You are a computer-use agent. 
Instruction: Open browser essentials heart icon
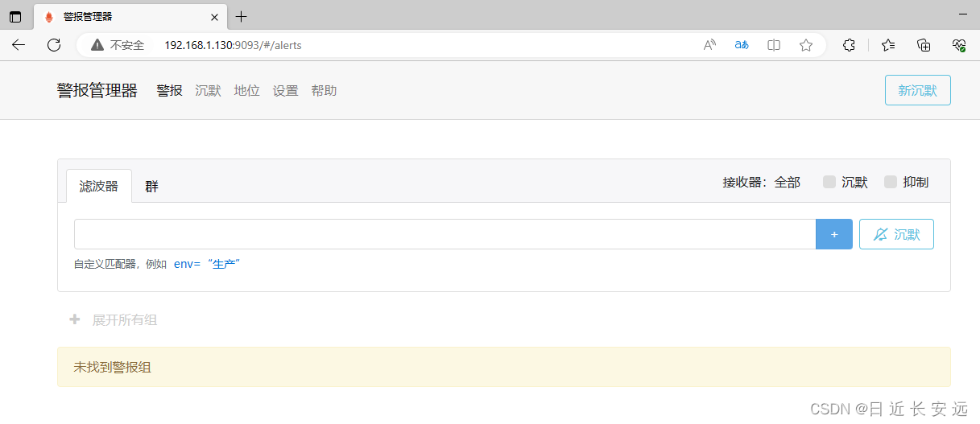coord(958,45)
